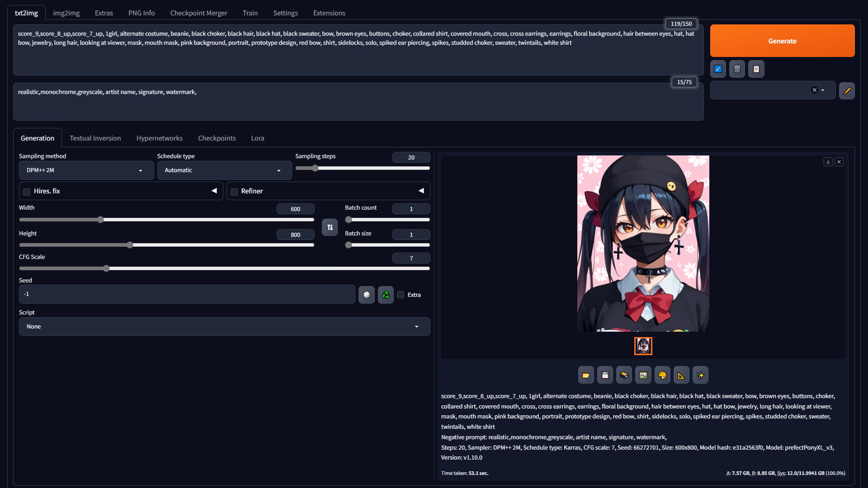The width and height of the screenshot is (868, 488).
Task: Click the Height number field showing 800
Action: pos(296,235)
